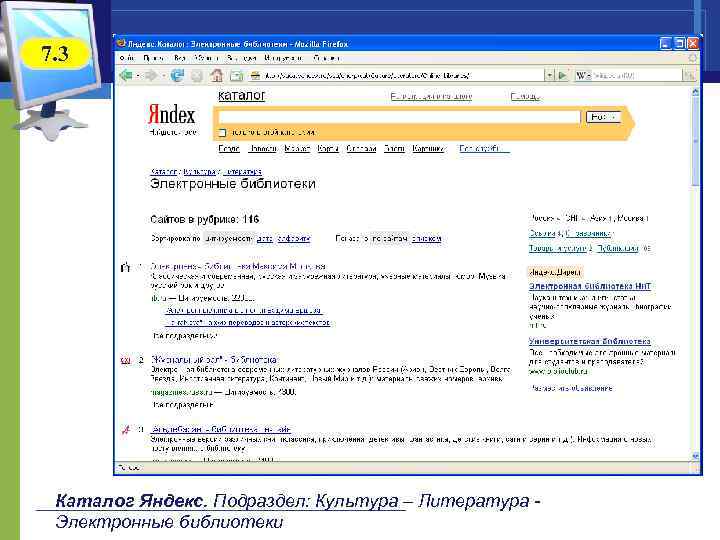Click the pink icon beside result number 3
Screen dimensions: 720x540
(x=125, y=430)
